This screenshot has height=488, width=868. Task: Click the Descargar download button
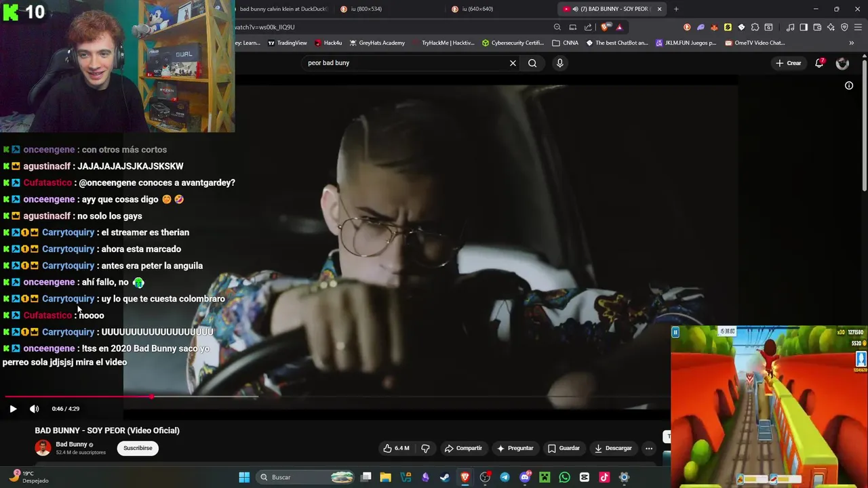pos(613,448)
